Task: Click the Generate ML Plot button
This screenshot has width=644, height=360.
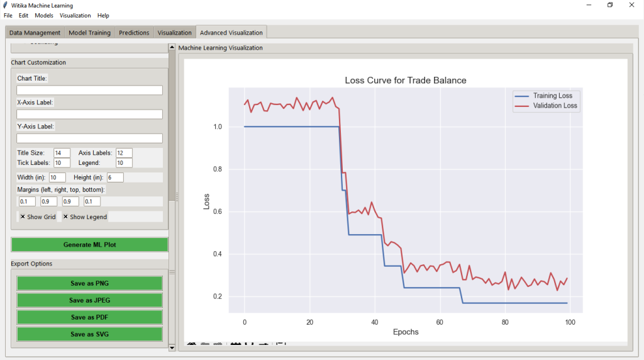Action: pyautogui.click(x=89, y=245)
